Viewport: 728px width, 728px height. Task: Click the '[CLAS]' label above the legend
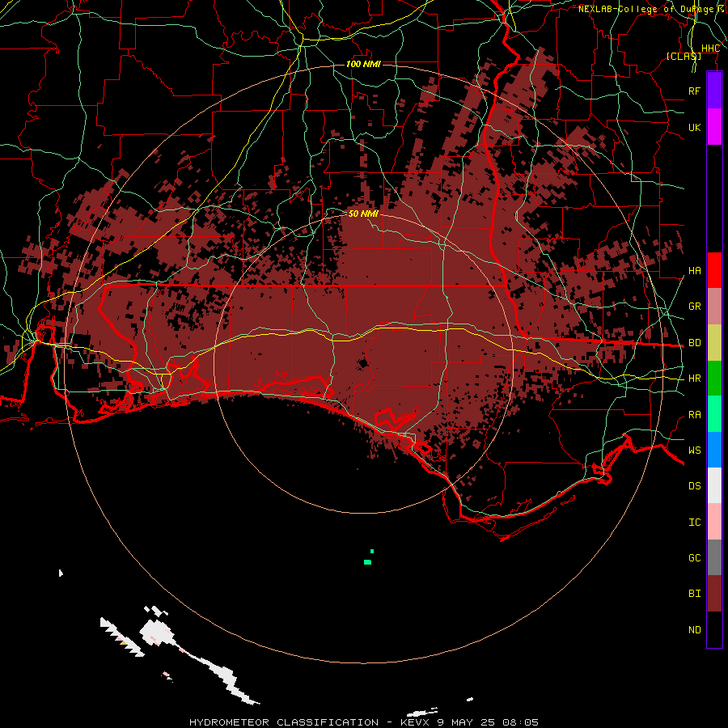coord(684,56)
